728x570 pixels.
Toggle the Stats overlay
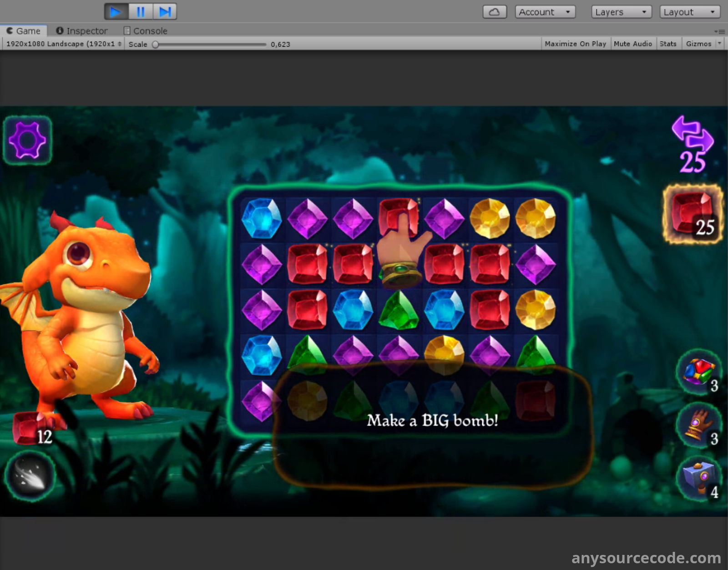coord(667,44)
